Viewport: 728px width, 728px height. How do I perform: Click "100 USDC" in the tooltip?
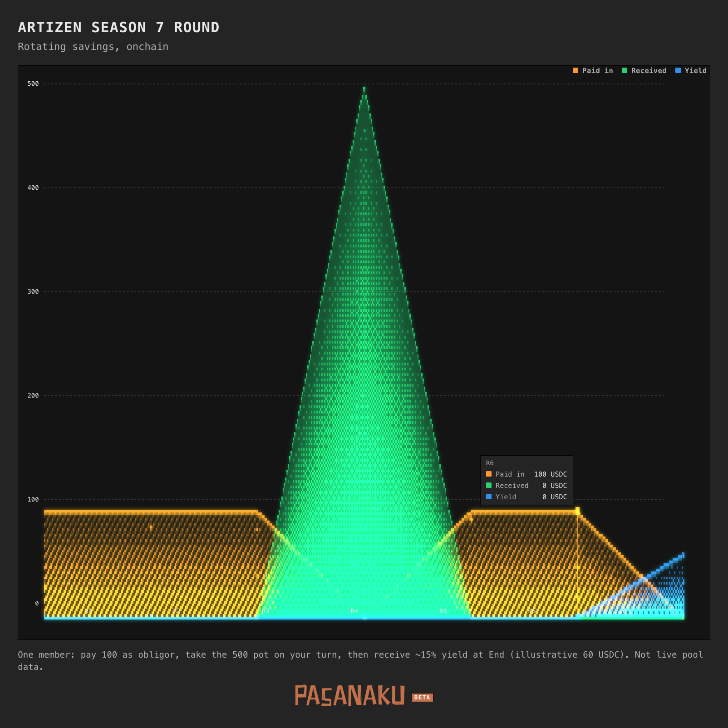[x=551, y=474]
